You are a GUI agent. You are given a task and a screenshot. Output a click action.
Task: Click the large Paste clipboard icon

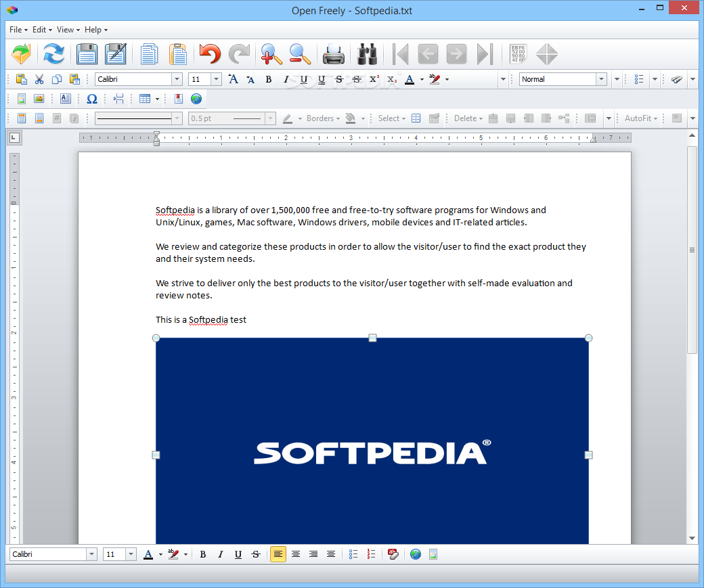tap(178, 54)
